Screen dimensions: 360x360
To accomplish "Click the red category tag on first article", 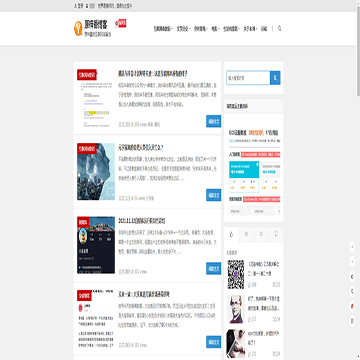I will click(x=87, y=75).
